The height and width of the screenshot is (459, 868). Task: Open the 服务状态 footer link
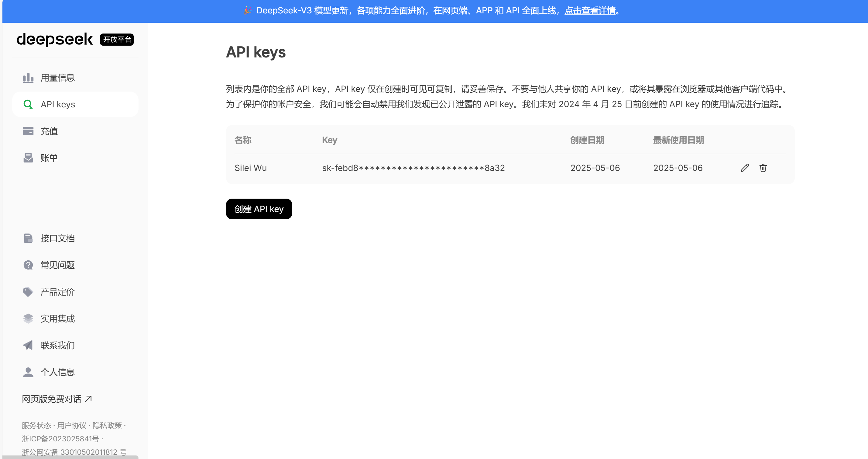36,425
